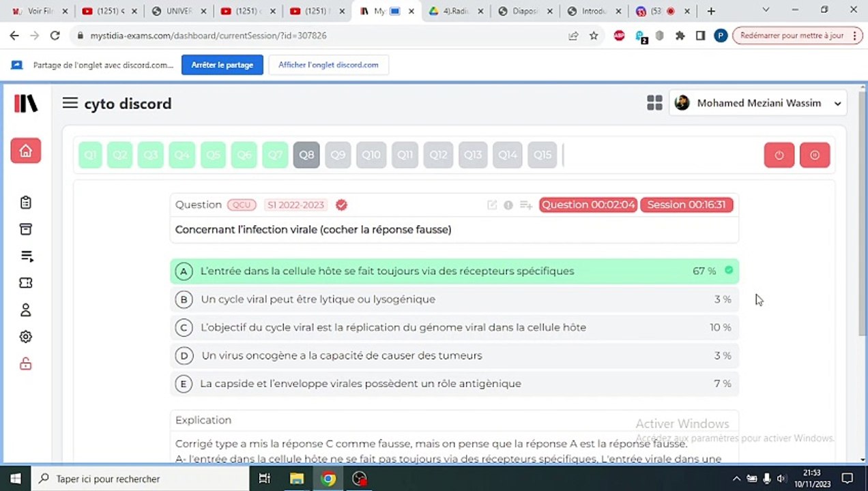Click the add-to-playlist icon on question

525,205
